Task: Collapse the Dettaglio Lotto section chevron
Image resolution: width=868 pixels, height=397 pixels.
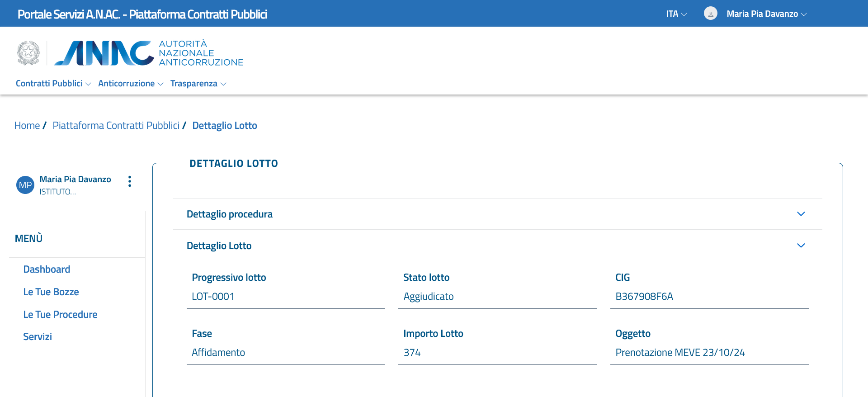Action: (x=801, y=246)
